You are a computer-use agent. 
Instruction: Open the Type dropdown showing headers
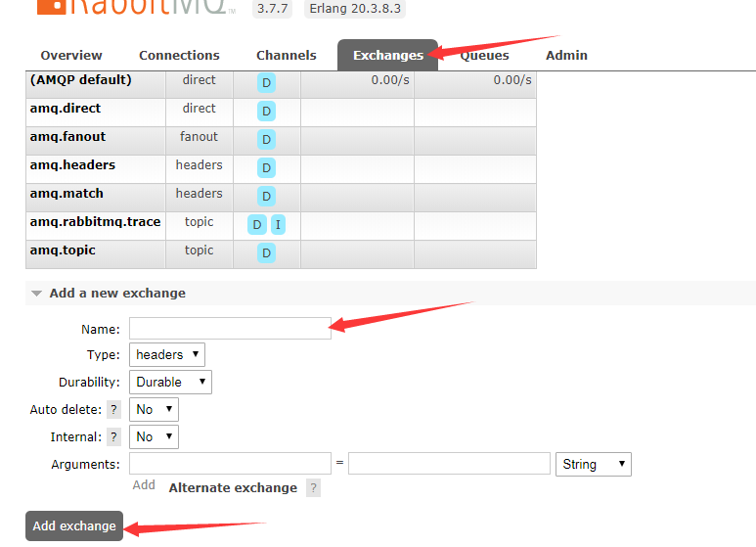pos(167,355)
